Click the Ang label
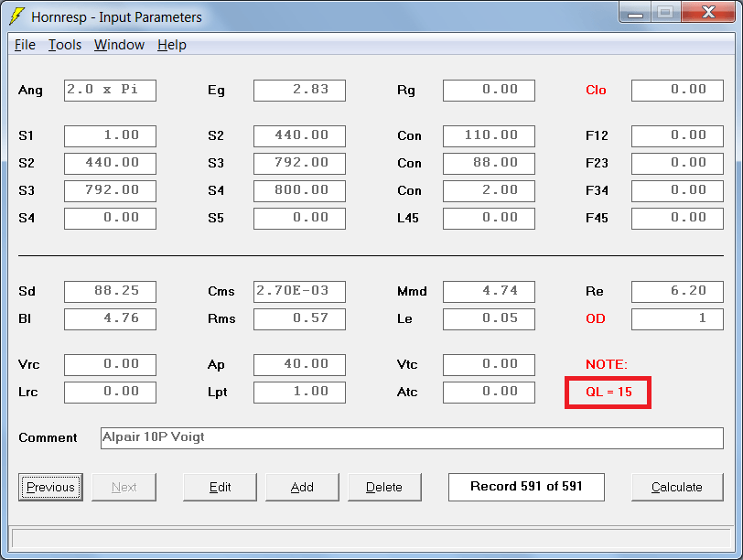 (x=30, y=91)
